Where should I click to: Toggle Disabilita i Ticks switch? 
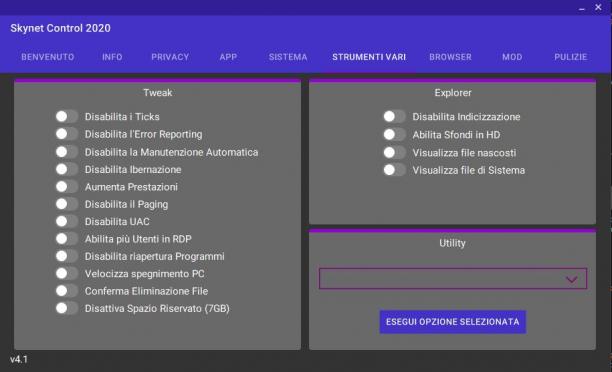tap(66, 116)
